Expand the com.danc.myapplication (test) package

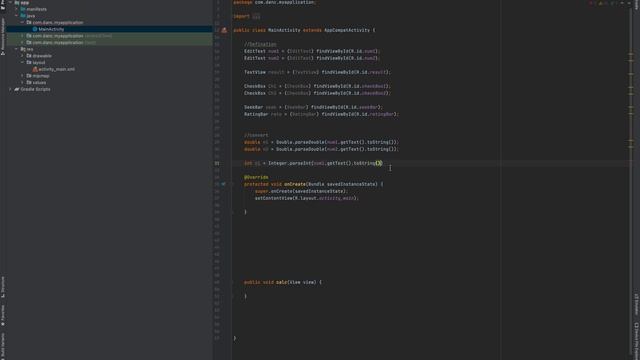pyautogui.click(x=22, y=42)
